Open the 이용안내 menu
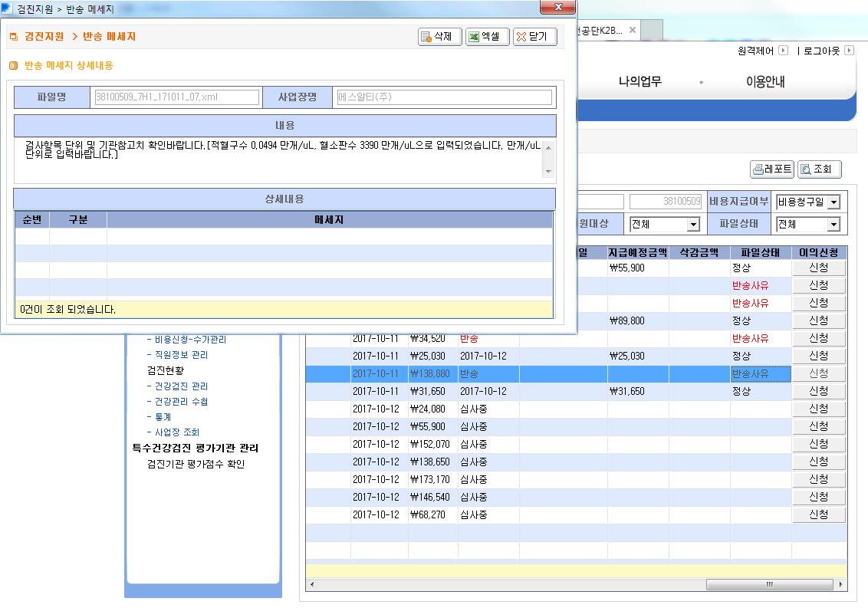The height and width of the screenshot is (608, 868). tap(765, 81)
